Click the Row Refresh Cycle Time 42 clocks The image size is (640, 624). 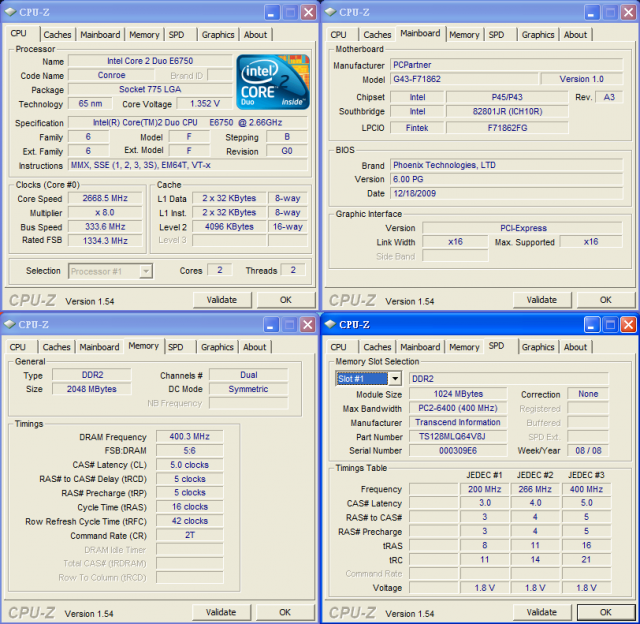190,521
